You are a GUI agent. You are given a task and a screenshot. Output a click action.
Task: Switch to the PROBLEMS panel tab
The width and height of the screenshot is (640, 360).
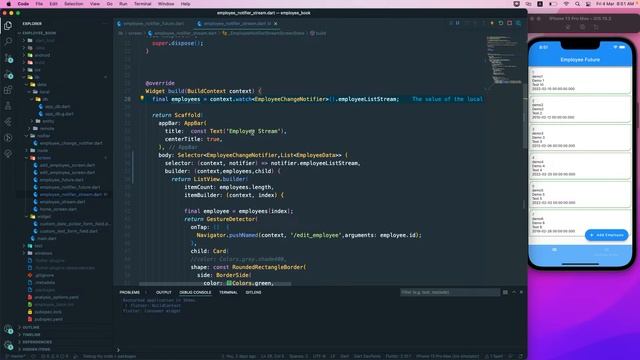pyautogui.click(x=129, y=292)
